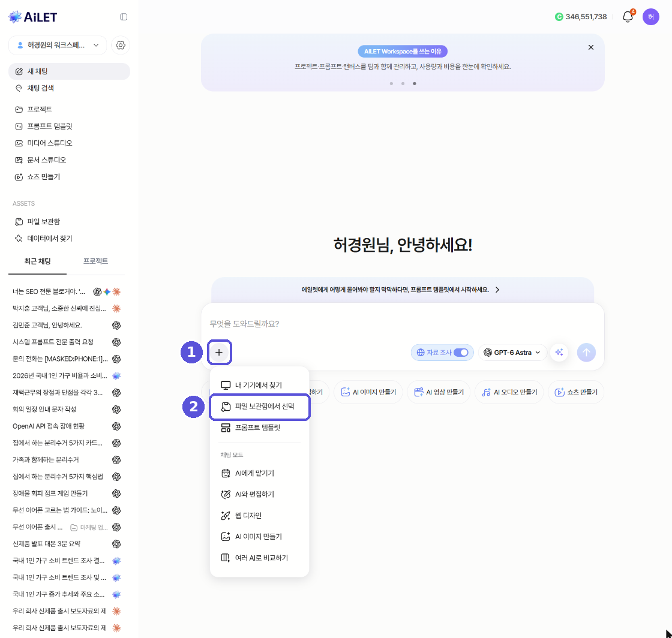Click the green credits coin icon

click(559, 17)
